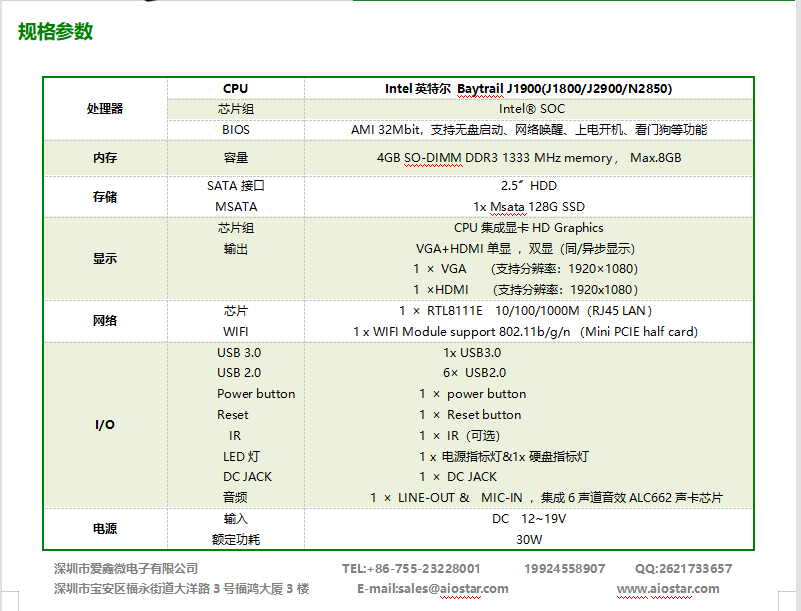Click company name 深圳市爱鑫微电子有限公司

tap(126, 568)
